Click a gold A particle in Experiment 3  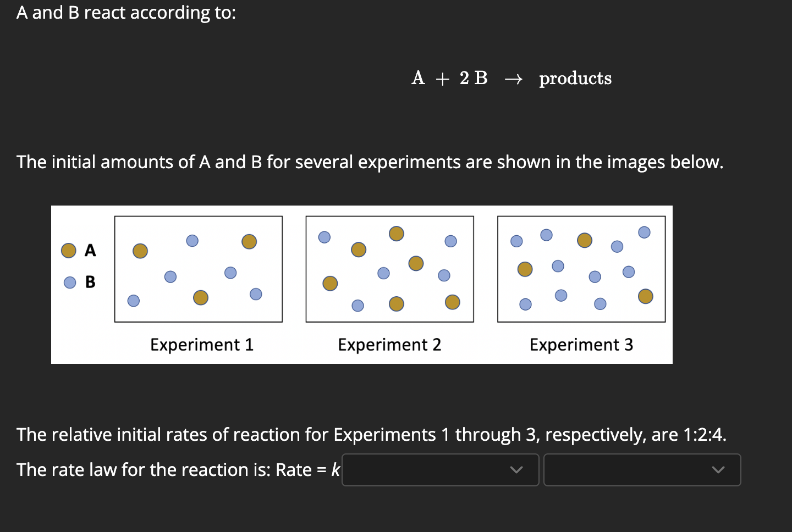pyautogui.click(x=584, y=240)
